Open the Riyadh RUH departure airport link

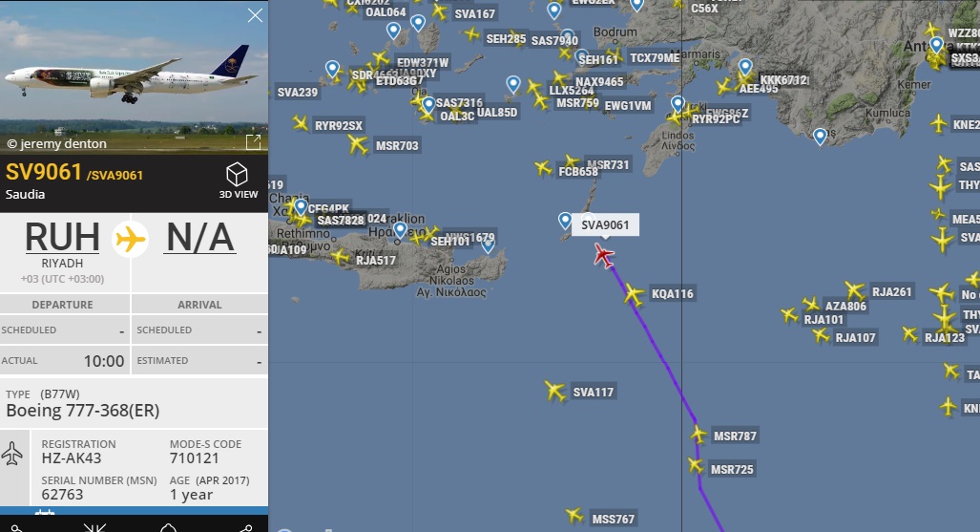pos(62,237)
